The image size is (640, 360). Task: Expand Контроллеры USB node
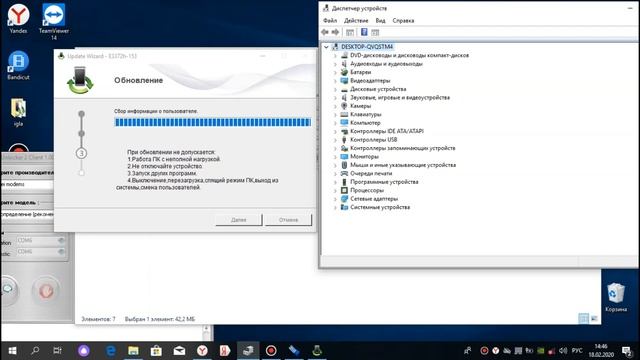pos(335,140)
